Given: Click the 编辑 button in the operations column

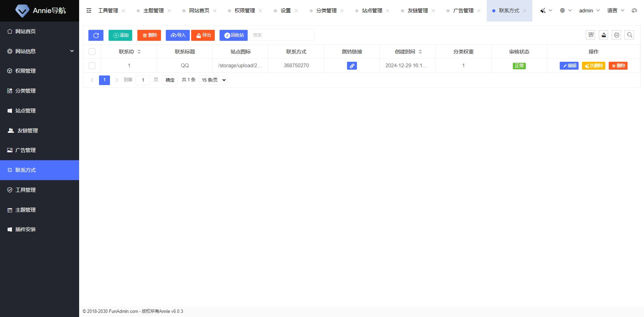Looking at the screenshot, I should coord(569,66).
